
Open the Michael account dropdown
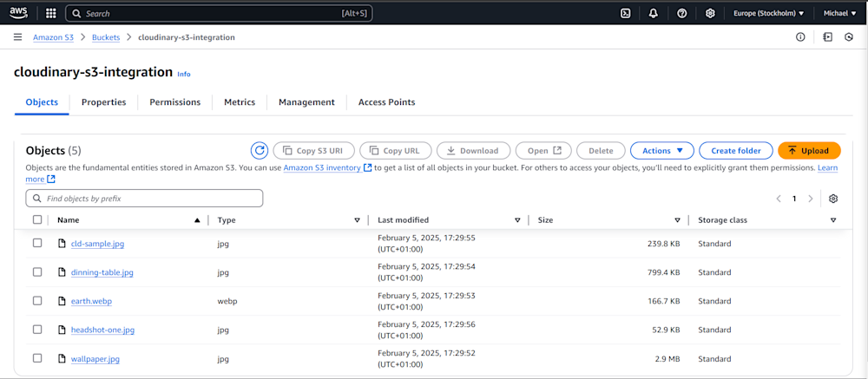(x=839, y=13)
